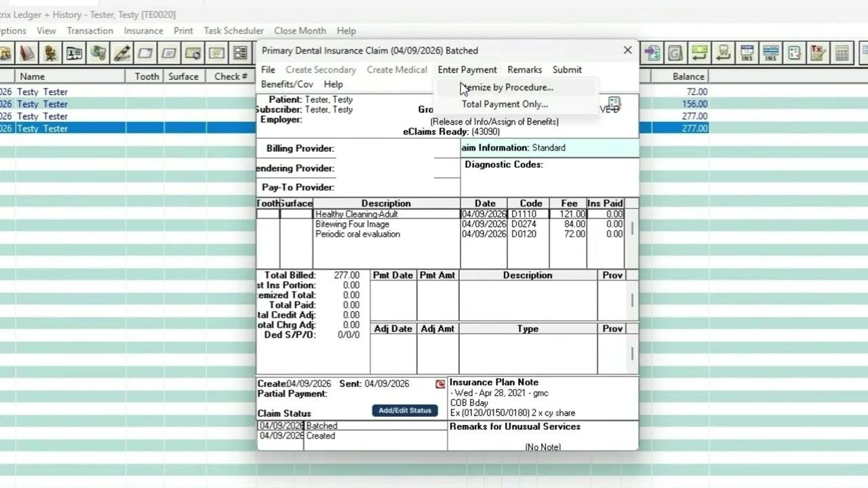Close the Primary Dental Insurance Claim window
The image size is (868, 488).
click(x=627, y=50)
